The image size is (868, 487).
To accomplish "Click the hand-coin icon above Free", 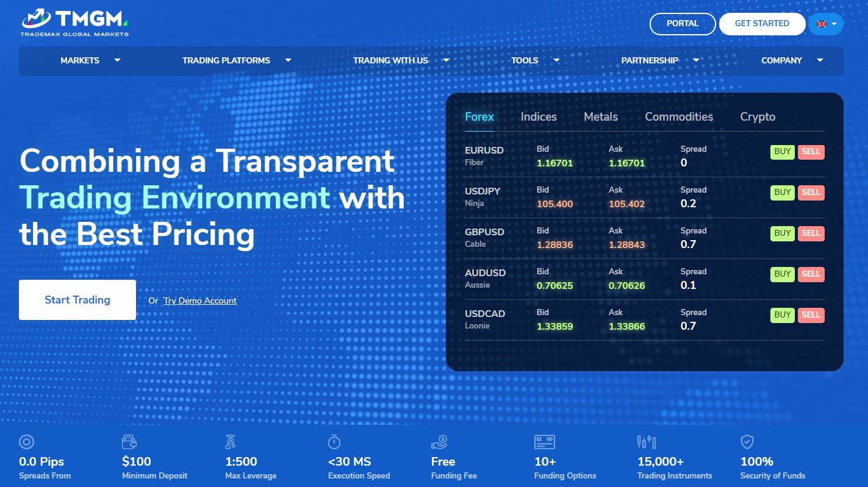I will [439, 442].
